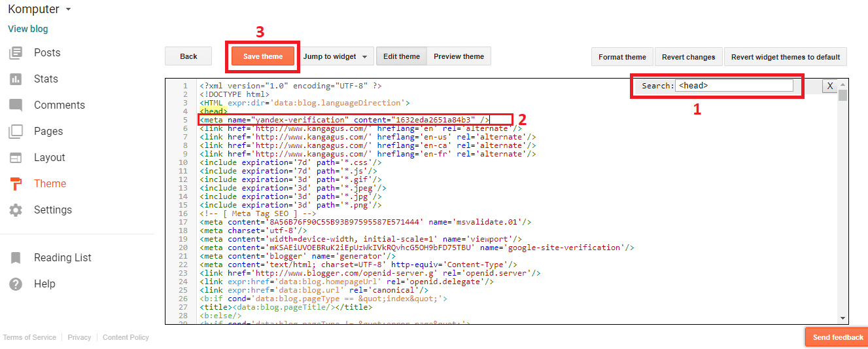868x349 pixels.
Task: Click the <?xml version line
Action: [290, 86]
